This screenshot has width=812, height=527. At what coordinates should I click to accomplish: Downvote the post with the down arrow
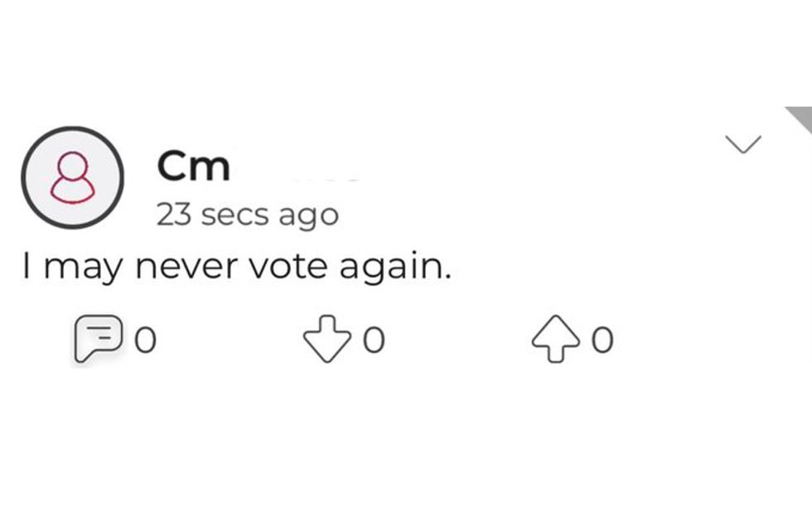326,339
